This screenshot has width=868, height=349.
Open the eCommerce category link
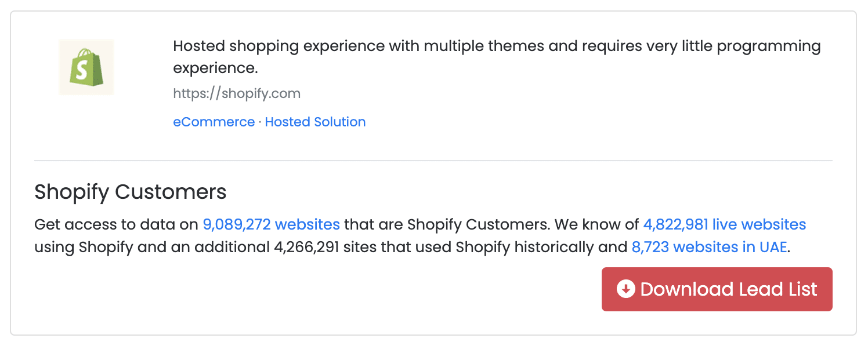tap(214, 122)
